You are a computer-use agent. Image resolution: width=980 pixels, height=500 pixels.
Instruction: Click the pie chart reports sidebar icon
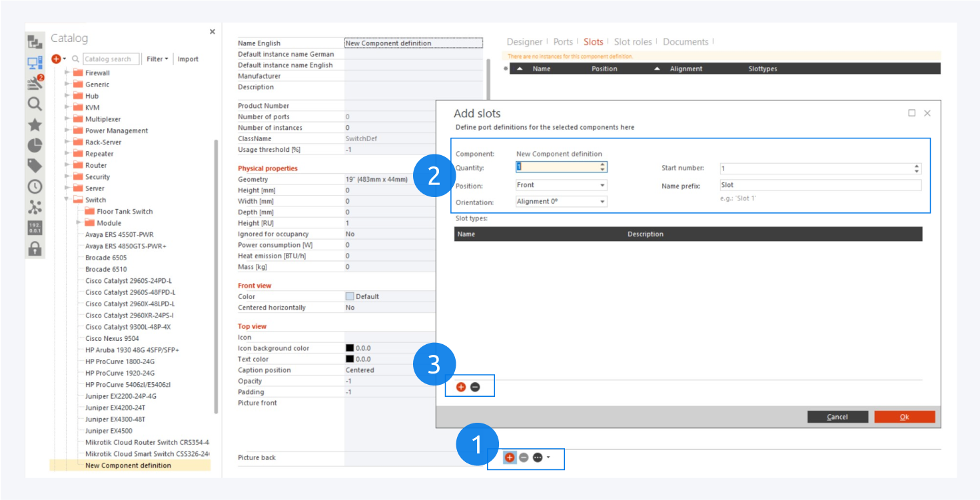[35, 146]
